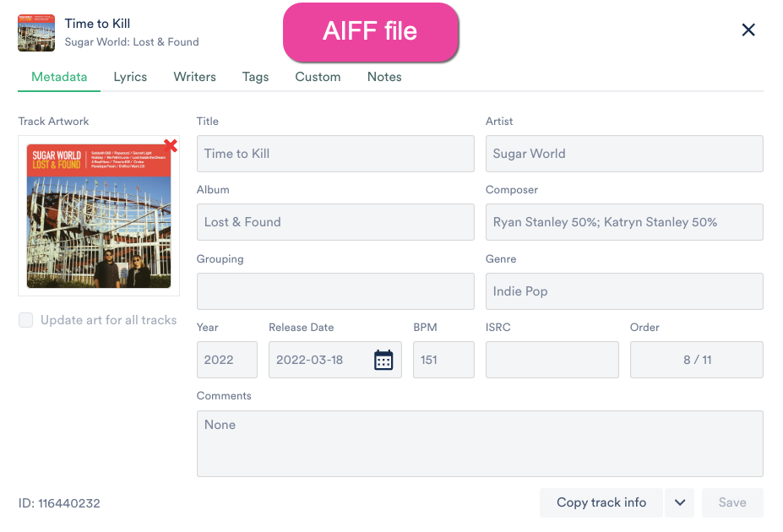This screenshot has width=783, height=532.
Task: Open the Writers tab
Action: [194, 77]
